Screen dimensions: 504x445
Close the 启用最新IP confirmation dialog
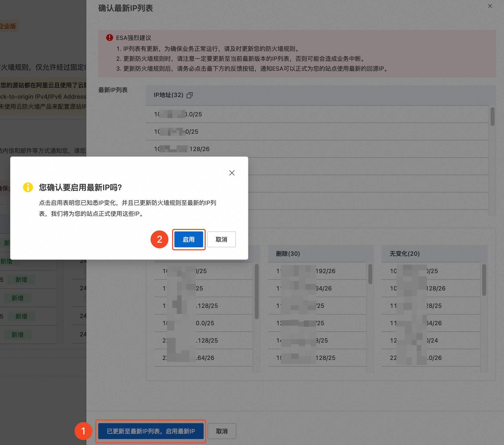pos(232,173)
